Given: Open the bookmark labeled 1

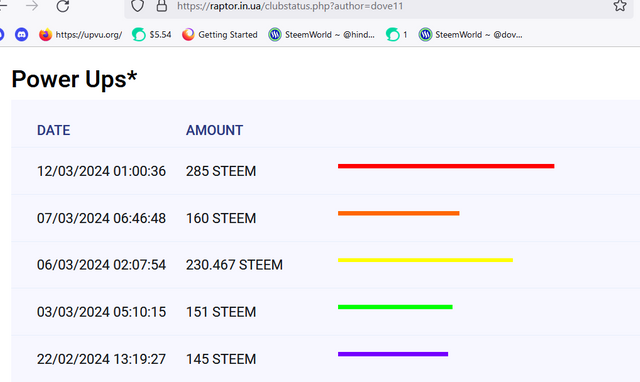Looking at the screenshot, I should click(396, 35).
